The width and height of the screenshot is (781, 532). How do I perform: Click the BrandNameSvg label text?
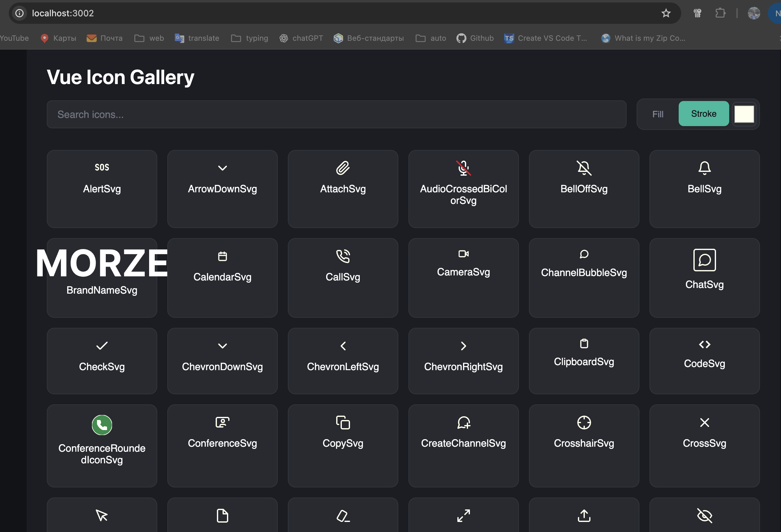102,290
